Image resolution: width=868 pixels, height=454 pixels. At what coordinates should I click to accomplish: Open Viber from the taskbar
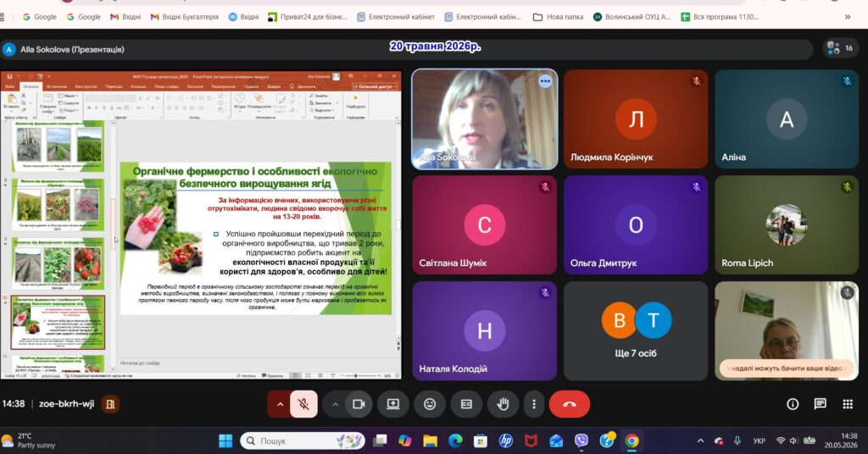pyautogui.click(x=581, y=440)
